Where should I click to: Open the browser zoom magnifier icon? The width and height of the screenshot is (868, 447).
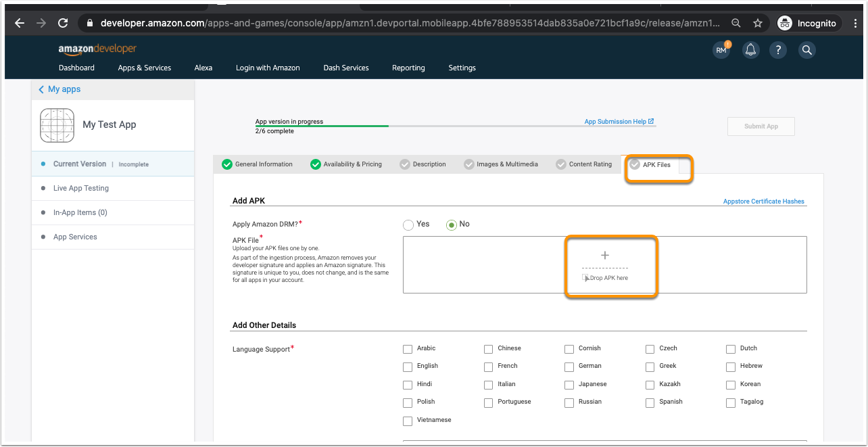[736, 23]
